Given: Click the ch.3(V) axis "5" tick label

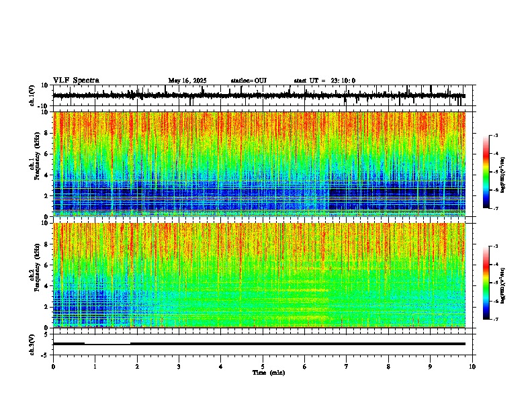Looking at the screenshot, I should (x=46, y=334).
